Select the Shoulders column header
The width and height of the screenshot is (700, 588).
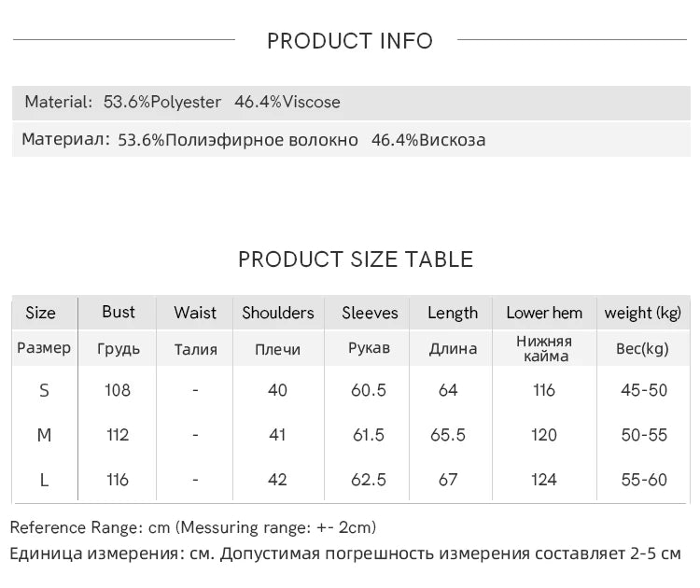coord(278,313)
